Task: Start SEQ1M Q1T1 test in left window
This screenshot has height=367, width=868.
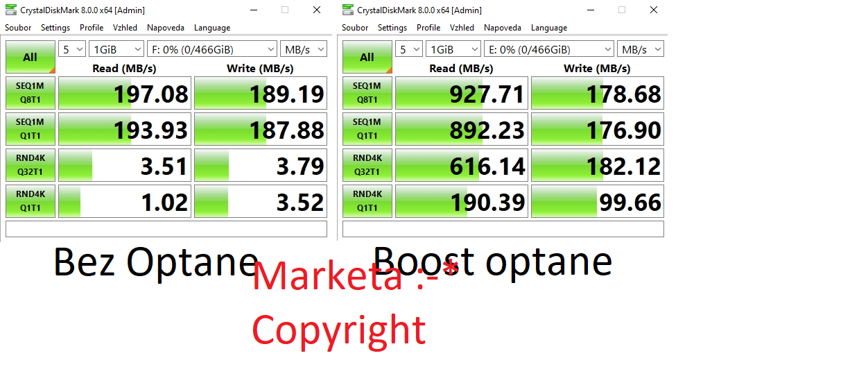Action: [x=31, y=129]
